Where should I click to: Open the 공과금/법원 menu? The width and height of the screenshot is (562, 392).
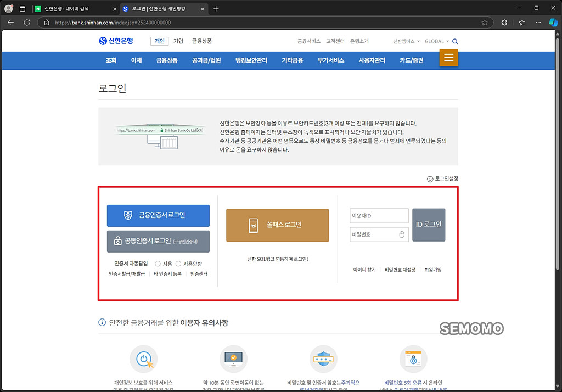pyautogui.click(x=206, y=60)
